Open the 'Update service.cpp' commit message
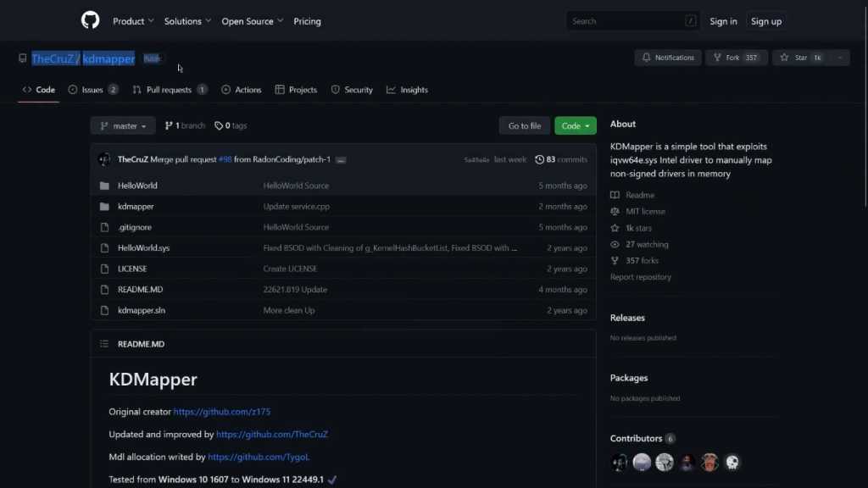Screen dimensions: 868x488 [296, 207]
